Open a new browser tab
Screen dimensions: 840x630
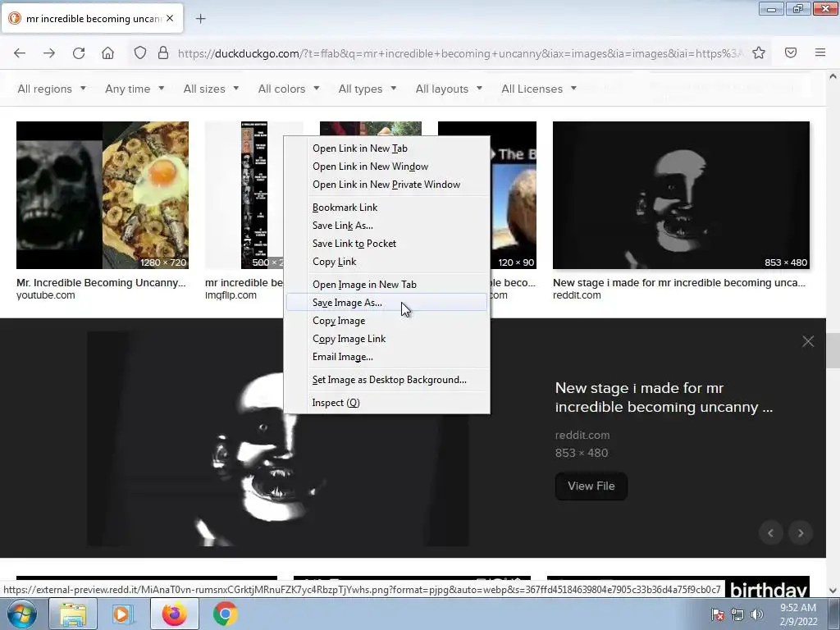click(x=201, y=19)
